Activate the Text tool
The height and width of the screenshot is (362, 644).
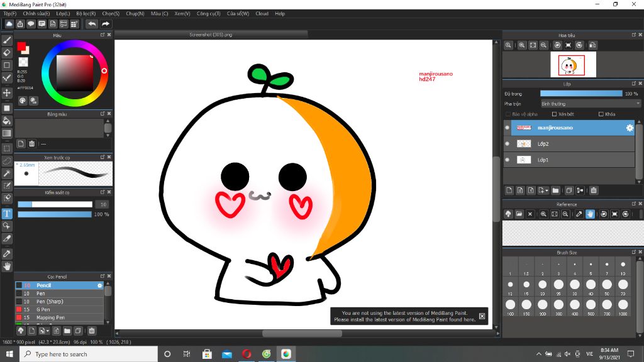coord(7,214)
